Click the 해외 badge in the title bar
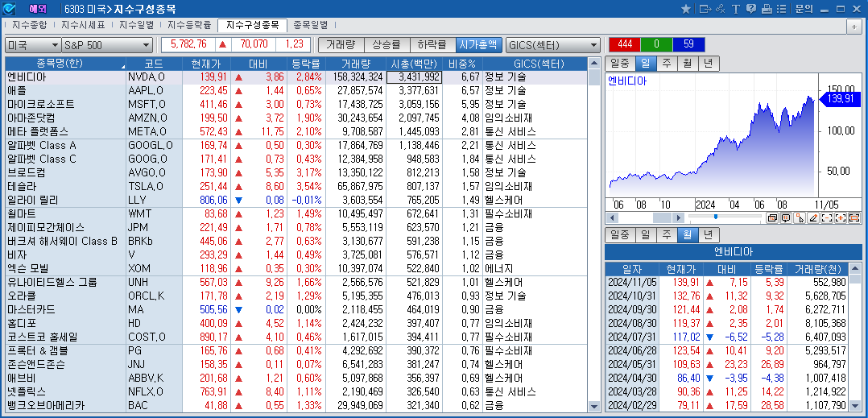The image size is (868, 418). point(38,8)
